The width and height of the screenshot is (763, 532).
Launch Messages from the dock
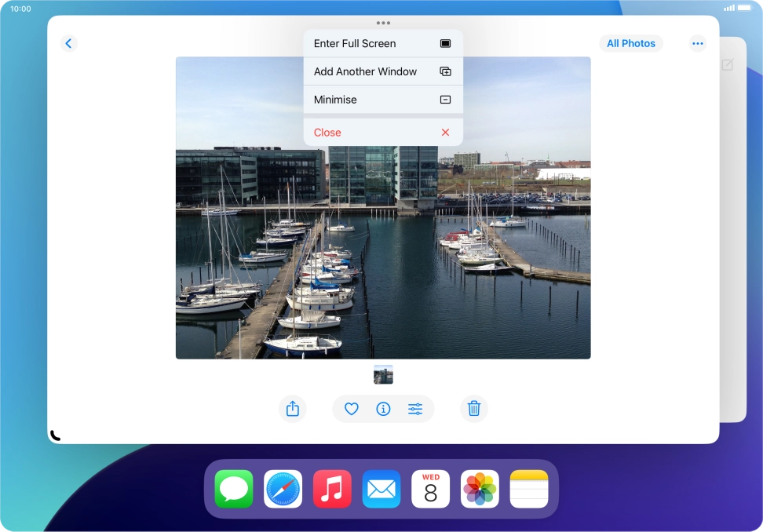coord(234,488)
